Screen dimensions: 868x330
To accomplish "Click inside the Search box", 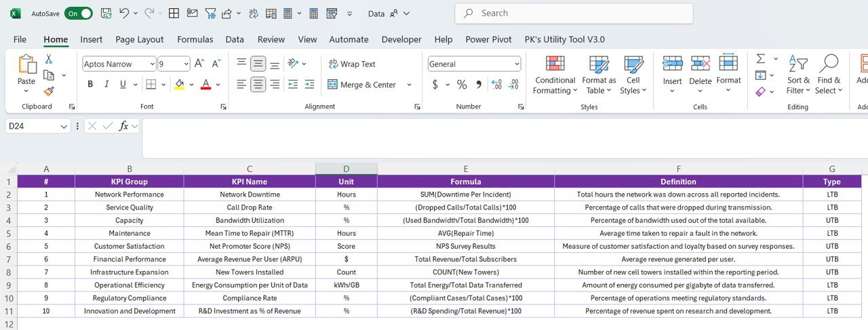I will [x=574, y=14].
